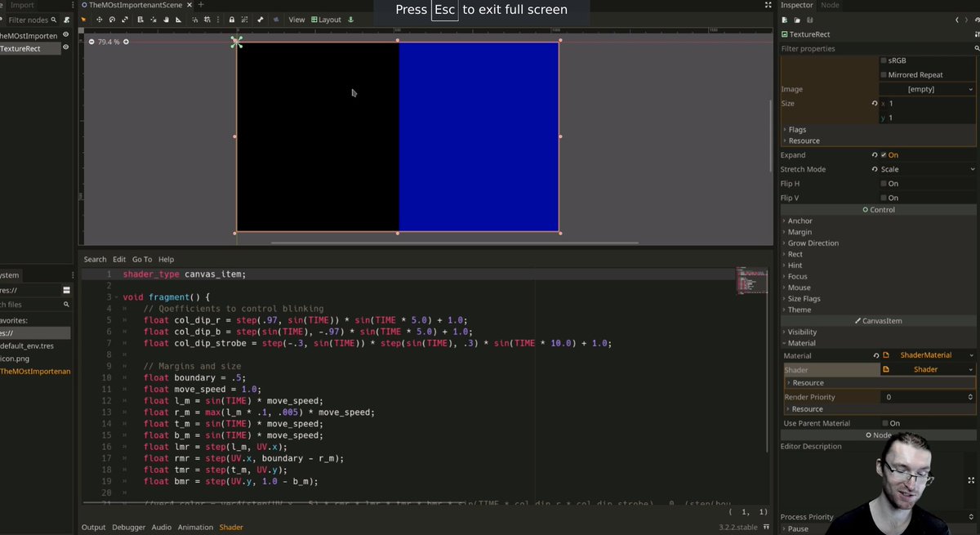Toggle smart snapping icon
This screenshot has width=980, height=535.
[x=194, y=20]
